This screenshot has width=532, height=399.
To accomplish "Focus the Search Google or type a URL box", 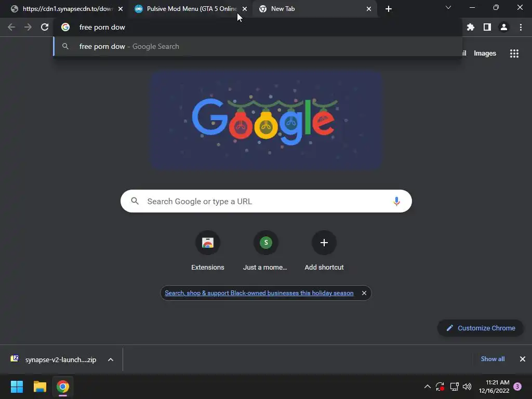I will 267,201.
